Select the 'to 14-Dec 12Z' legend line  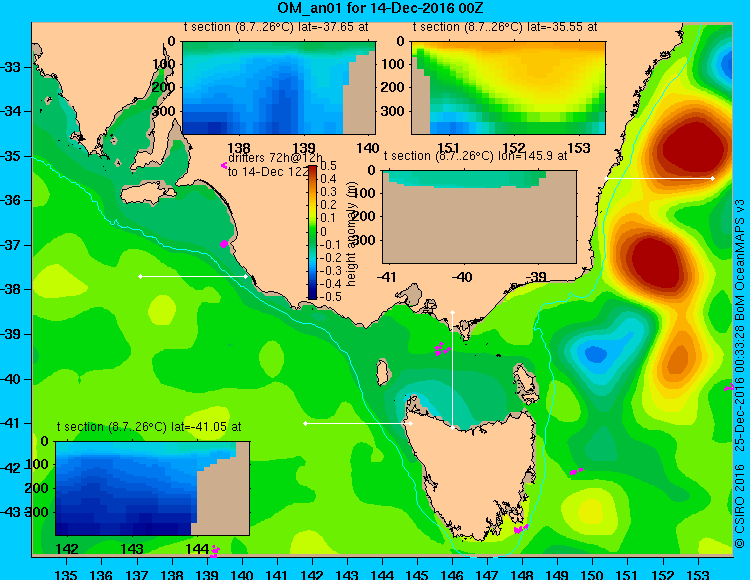tap(267, 172)
